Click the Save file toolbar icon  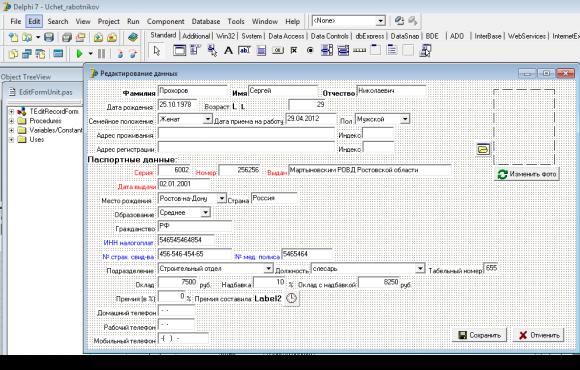click(x=49, y=37)
